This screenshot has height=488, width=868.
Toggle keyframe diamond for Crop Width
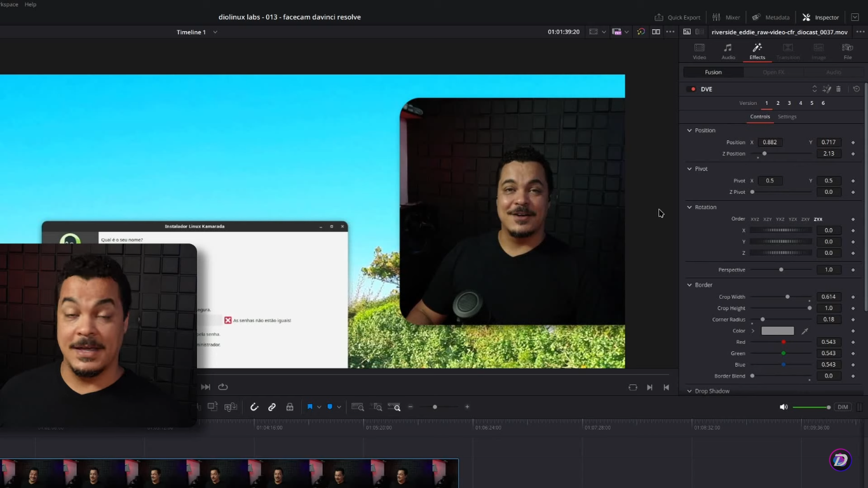coord(853,297)
